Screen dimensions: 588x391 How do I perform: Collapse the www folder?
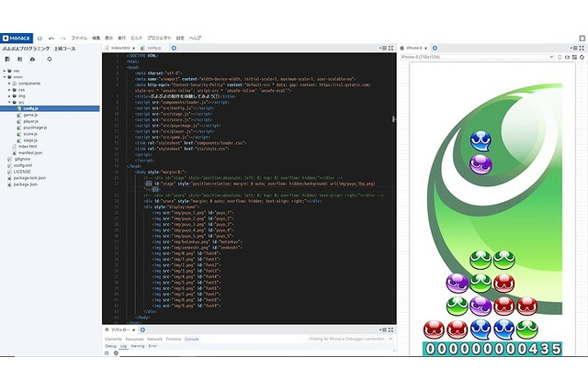tap(5, 77)
